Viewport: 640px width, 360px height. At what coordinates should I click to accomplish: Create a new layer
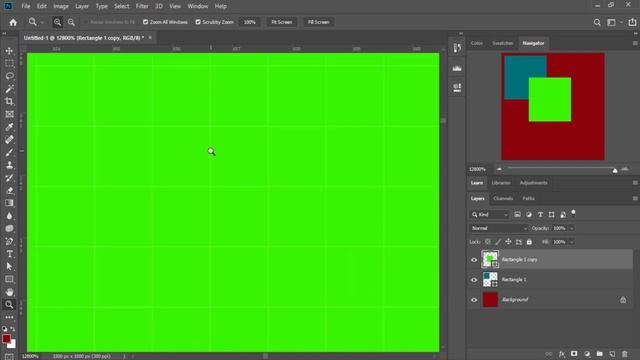[612, 354]
